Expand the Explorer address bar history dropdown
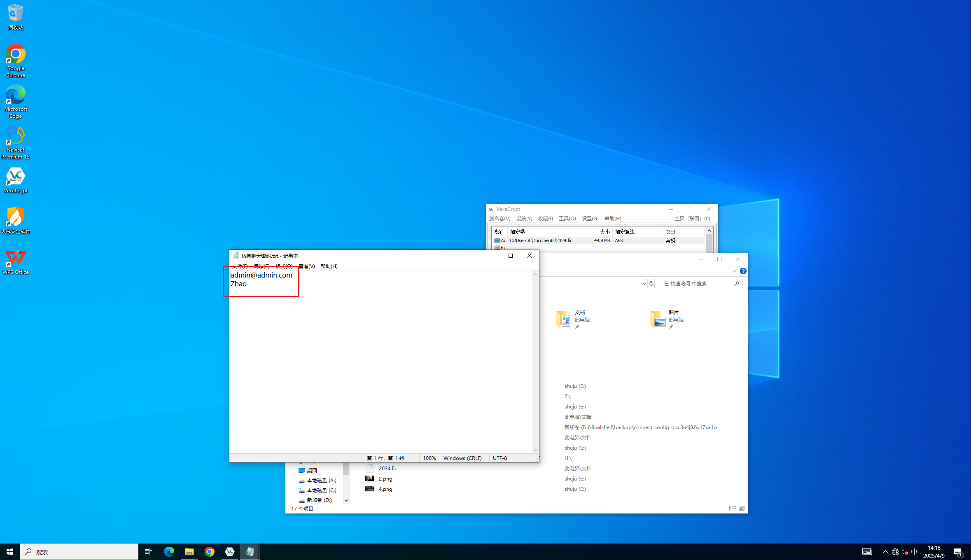 (x=644, y=284)
